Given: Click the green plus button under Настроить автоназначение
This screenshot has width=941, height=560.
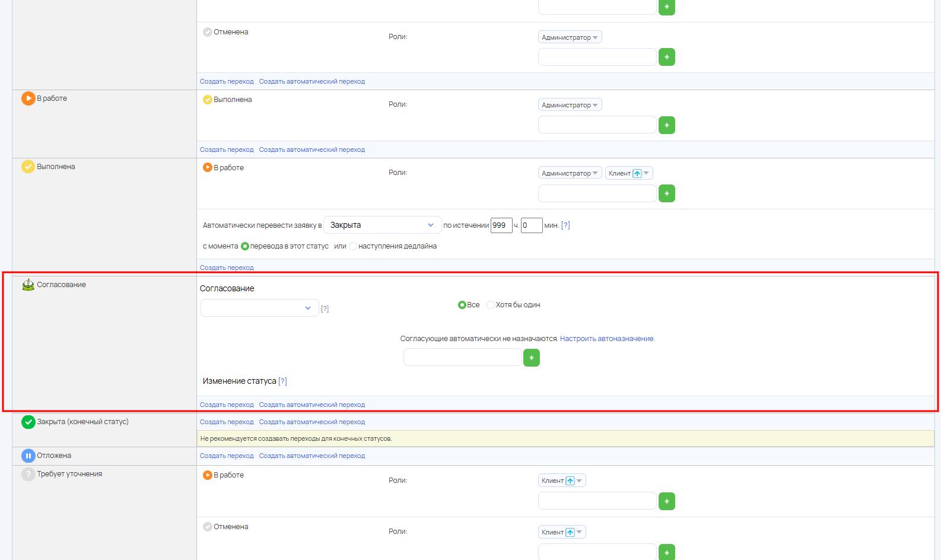Looking at the screenshot, I should point(531,358).
